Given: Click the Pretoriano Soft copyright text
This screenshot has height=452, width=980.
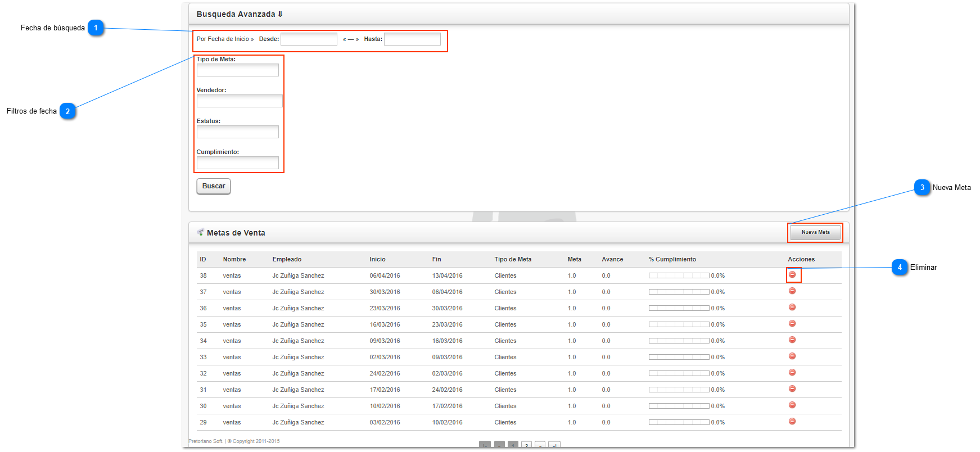Looking at the screenshot, I should point(234,441).
